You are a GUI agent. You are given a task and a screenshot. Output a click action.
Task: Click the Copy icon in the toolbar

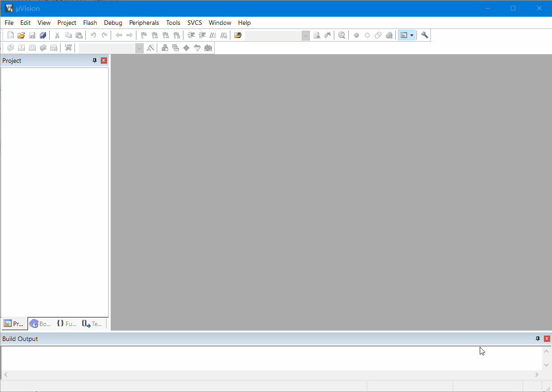68,35
